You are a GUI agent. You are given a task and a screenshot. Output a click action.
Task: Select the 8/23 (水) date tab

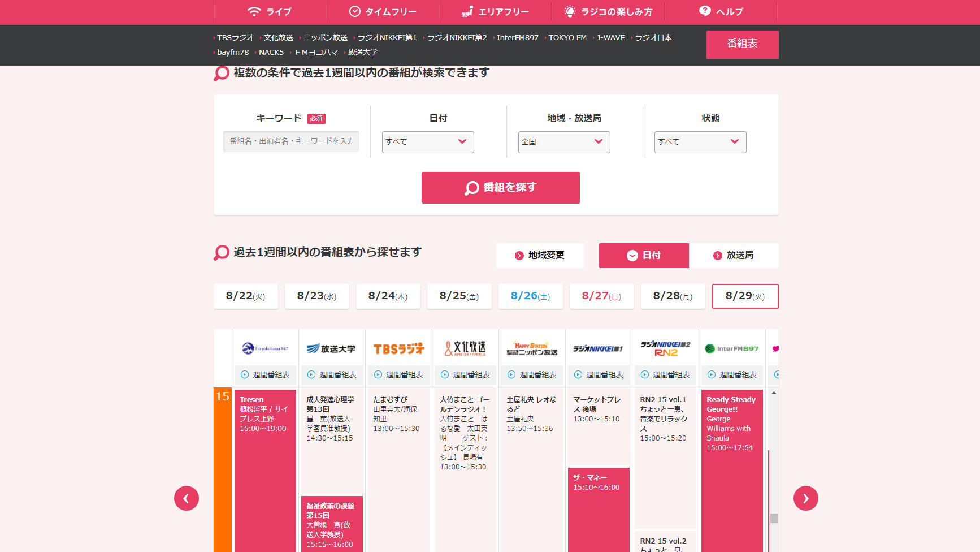coord(317,296)
